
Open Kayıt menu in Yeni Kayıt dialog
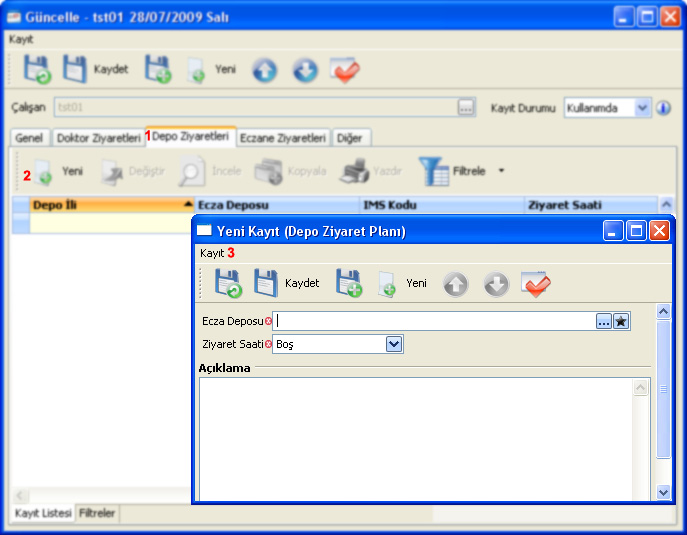pyautogui.click(x=212, y=253)
